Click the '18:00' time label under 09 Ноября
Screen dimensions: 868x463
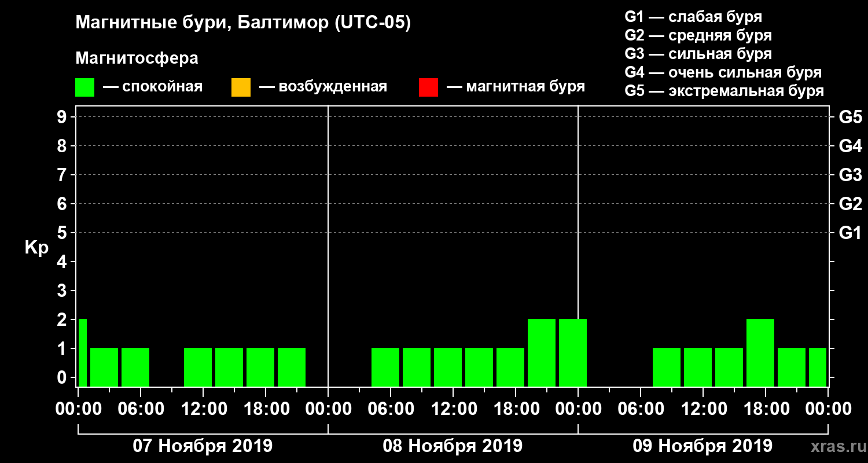tap(766, 409)
